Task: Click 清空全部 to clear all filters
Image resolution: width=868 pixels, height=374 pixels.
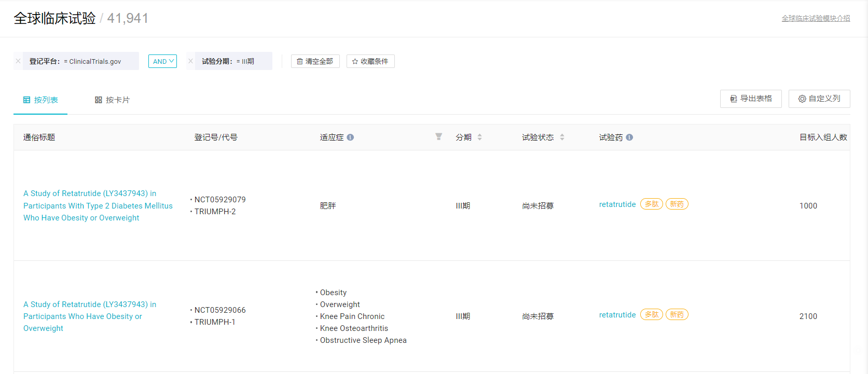Action: pos(315,61)
